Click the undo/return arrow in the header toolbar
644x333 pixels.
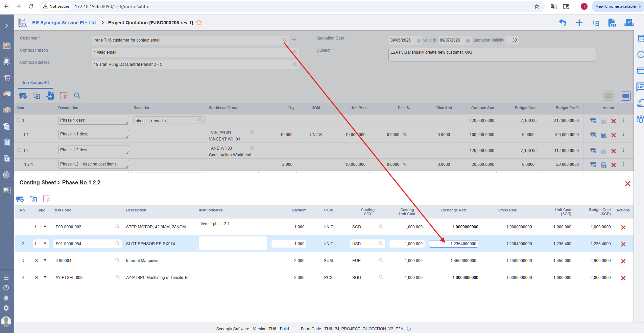563,23
